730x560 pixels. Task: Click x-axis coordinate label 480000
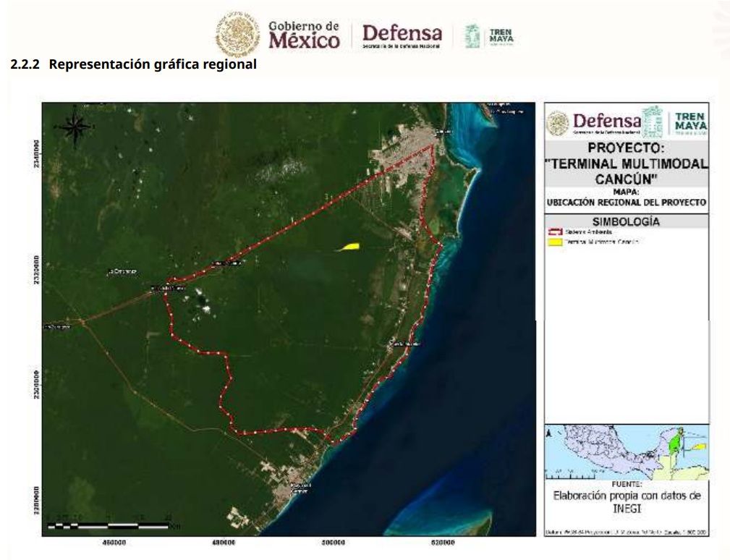coord(224,543)
